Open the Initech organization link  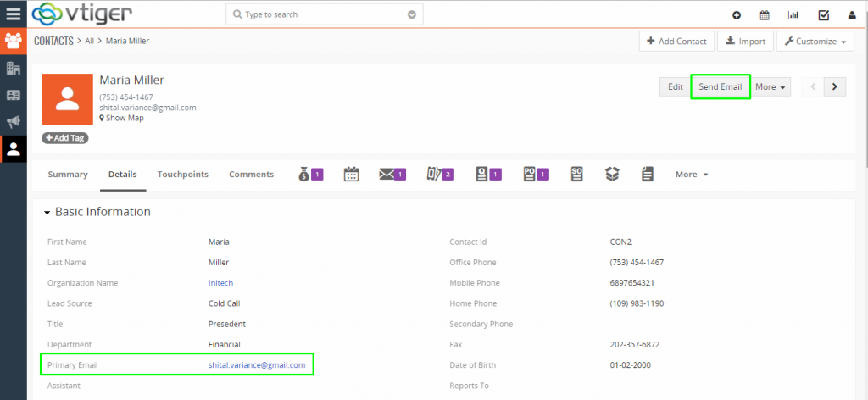(221, 283)
